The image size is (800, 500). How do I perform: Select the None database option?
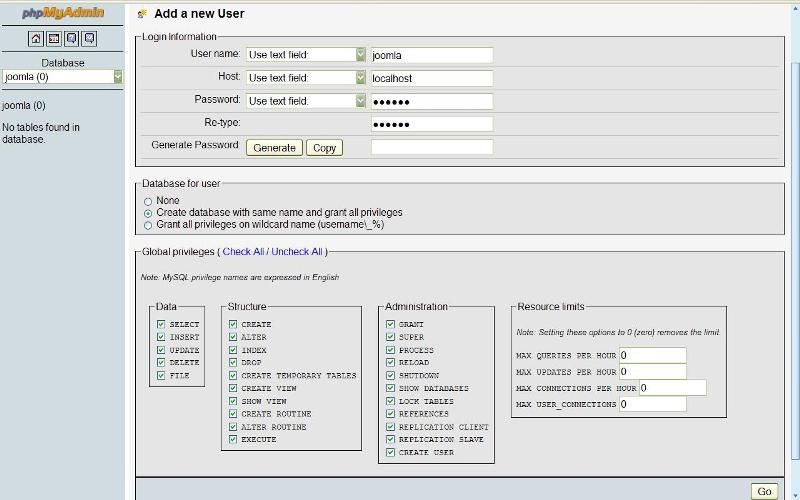(148, 201)
